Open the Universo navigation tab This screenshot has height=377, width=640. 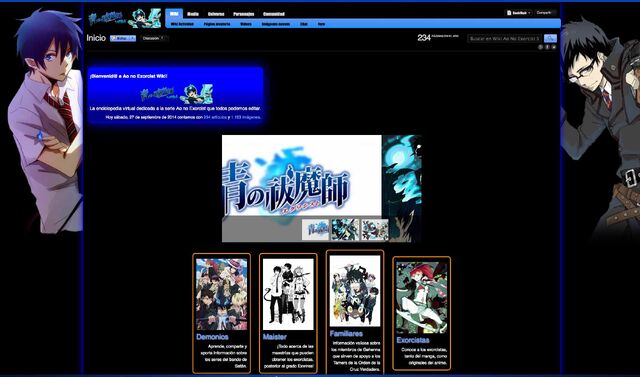[216, 14]
